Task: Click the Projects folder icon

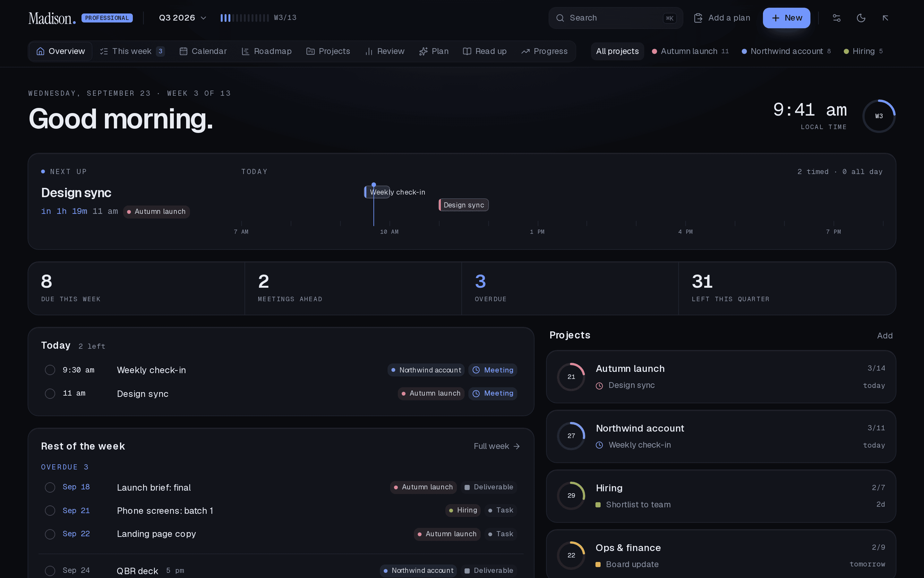Action: pyautogui.click(x=311, y=51)
